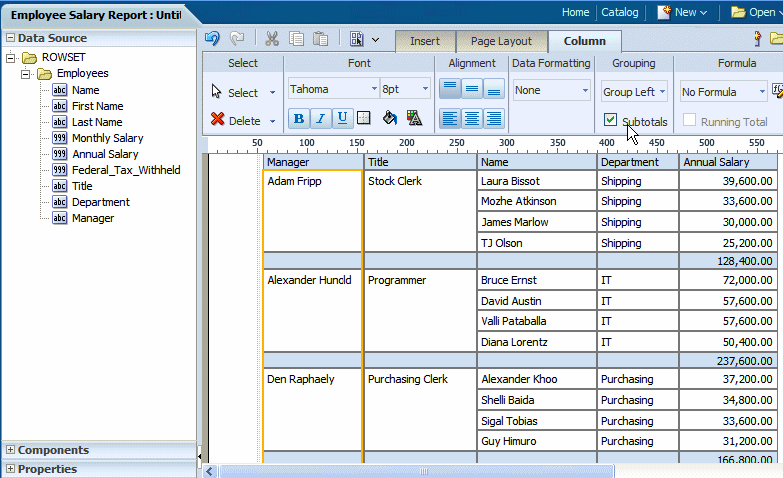The width and height of the screenshot is (783, 478).
Task: Click the Copy icon in toolbar
Action: (x=297, y=38)
